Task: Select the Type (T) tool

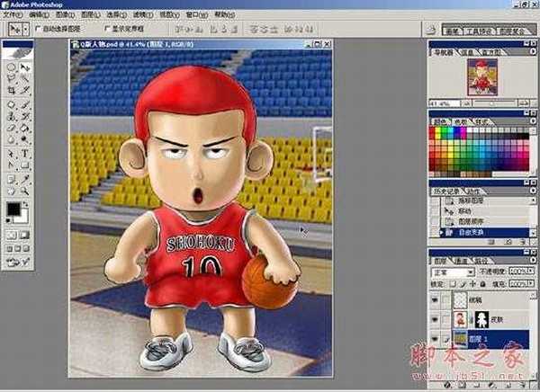Action: [24, 153]
